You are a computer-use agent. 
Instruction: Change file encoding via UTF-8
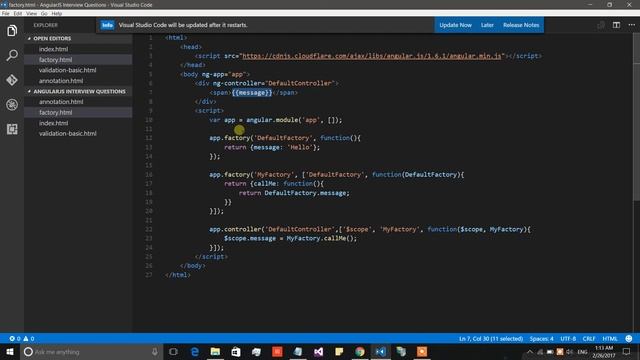(x=568, y=338)
